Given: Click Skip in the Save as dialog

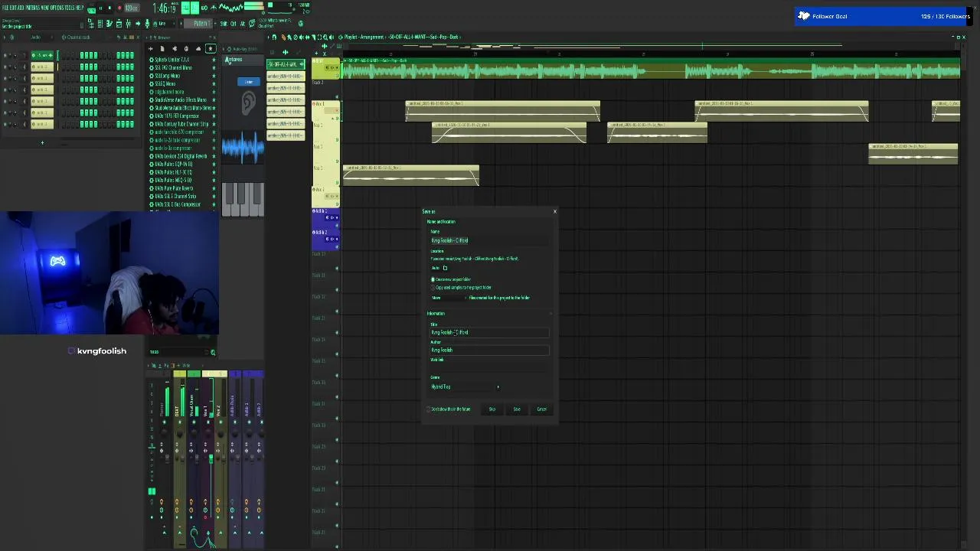Looking at the screenshot, I should (x=492, y=409).
